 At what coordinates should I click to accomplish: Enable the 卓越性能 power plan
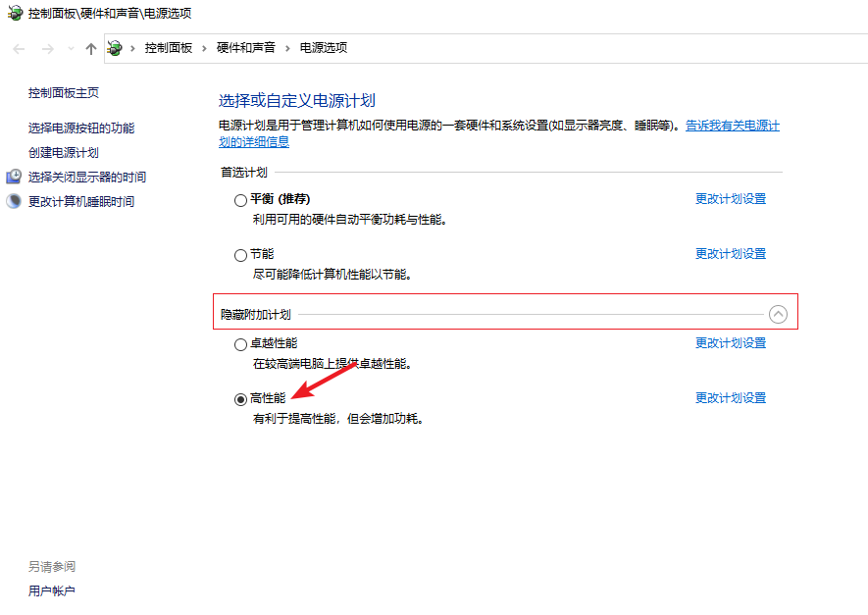[240, 345]
